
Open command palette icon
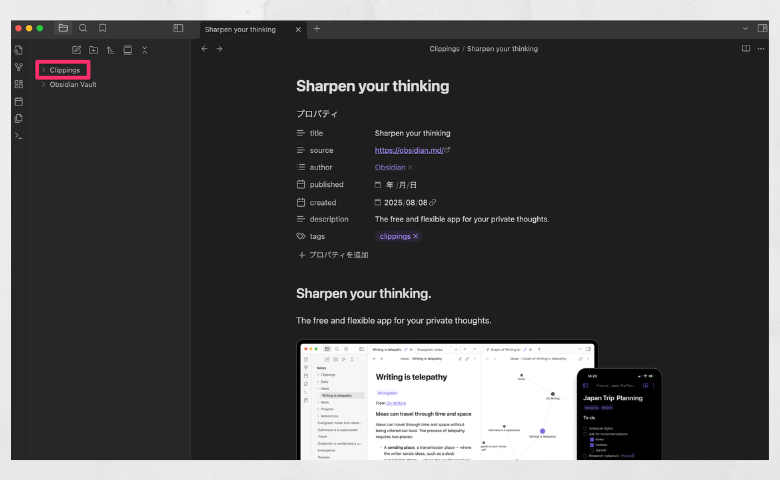click(19, 136)
